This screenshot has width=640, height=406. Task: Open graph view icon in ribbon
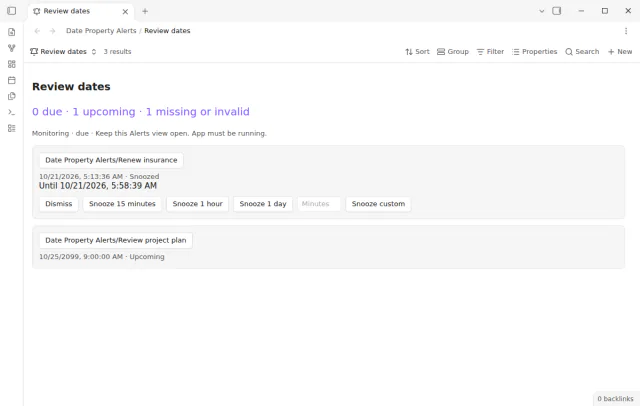[x=11, y=48]
